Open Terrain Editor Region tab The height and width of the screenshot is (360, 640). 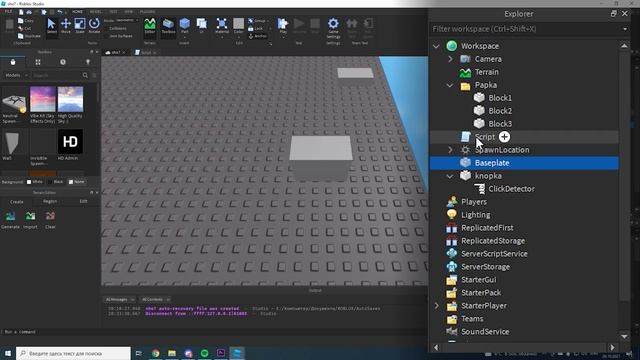(50, 202)
